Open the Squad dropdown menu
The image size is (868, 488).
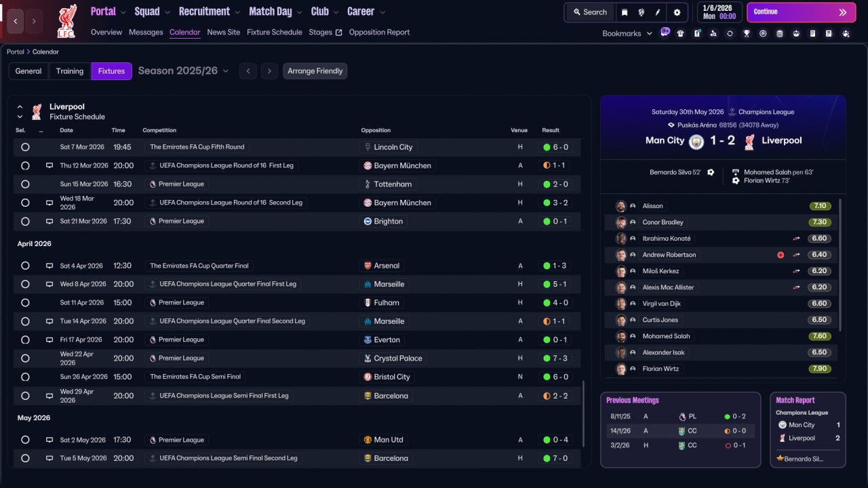point(153,12)
